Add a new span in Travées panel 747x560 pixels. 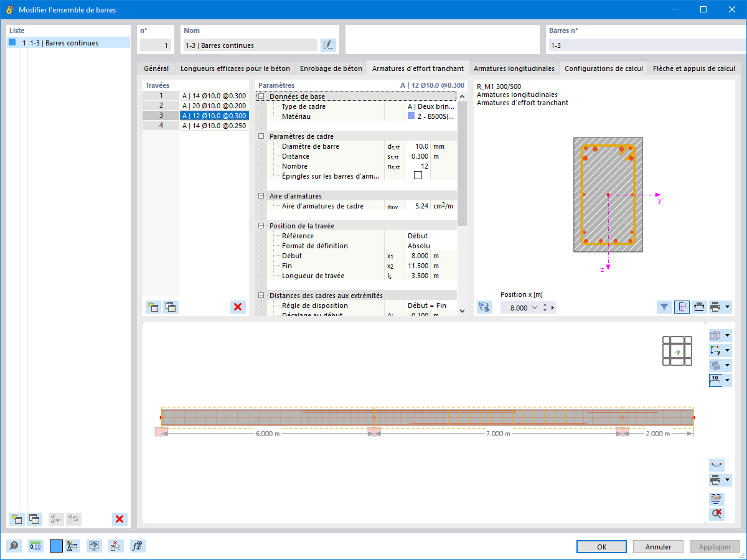tap(153, 307)
